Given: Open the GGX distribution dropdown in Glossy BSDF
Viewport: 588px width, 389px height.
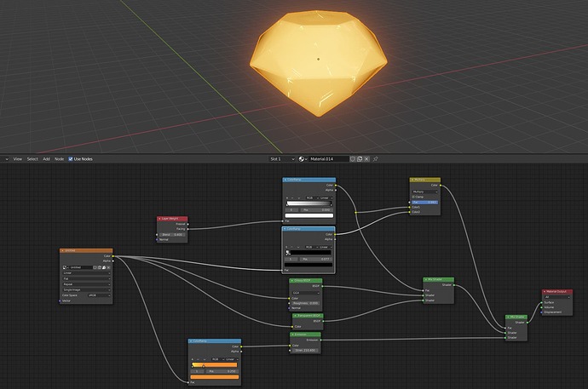Looking at the screenshot, I should coord(305,293).
